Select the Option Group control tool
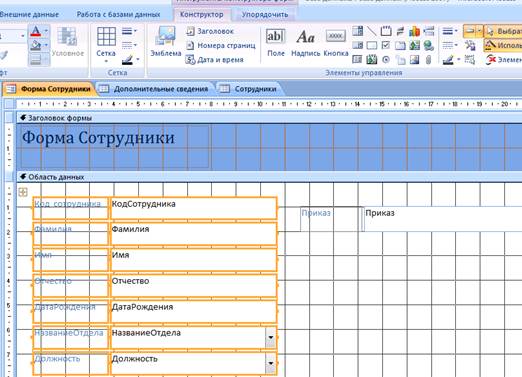This screenshot has width=522, height=377. [x=386, y=31]
